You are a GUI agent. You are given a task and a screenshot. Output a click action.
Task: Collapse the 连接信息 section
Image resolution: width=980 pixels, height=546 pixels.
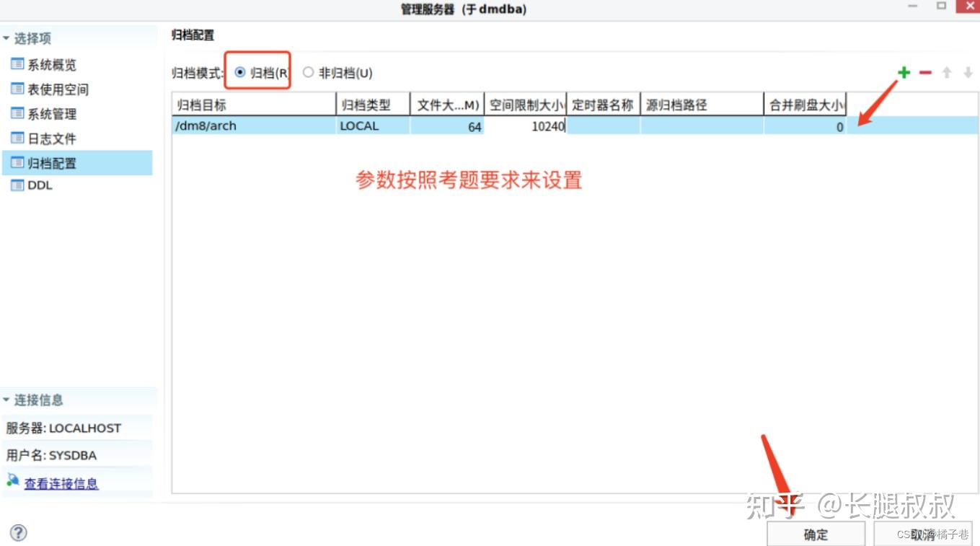pos(6,400)
